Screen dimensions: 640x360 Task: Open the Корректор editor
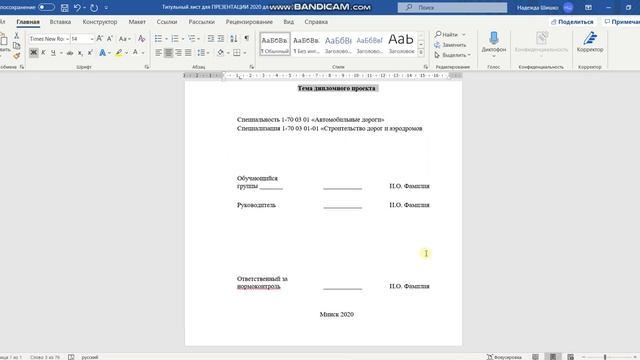pos(590,42)
